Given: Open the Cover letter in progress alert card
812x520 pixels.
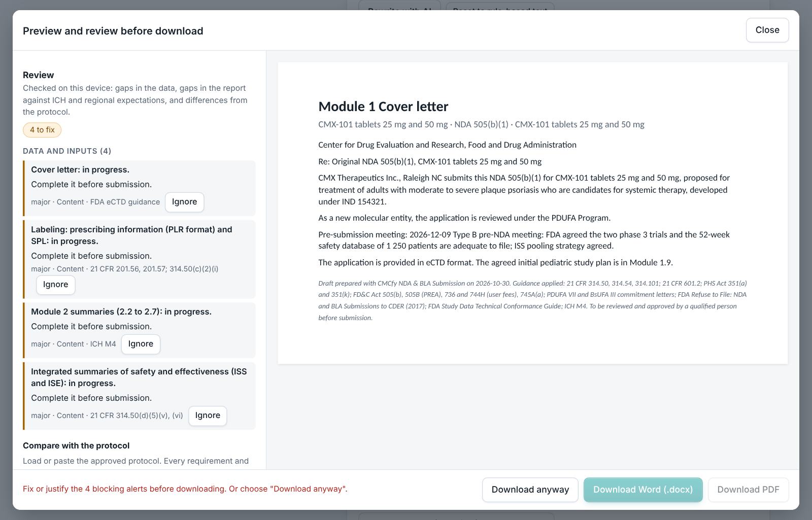Looking at the screenshot, I should click(139, 188).
